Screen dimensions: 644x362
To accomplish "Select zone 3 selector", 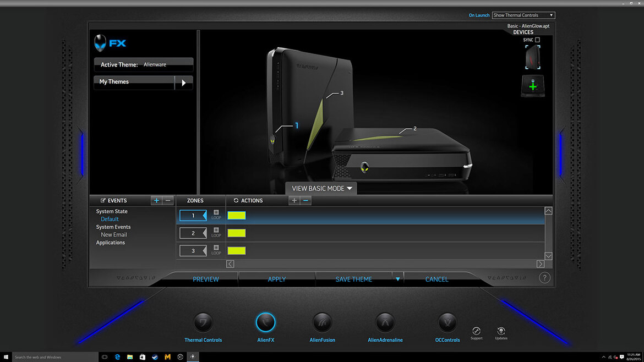I will [193, 251].
